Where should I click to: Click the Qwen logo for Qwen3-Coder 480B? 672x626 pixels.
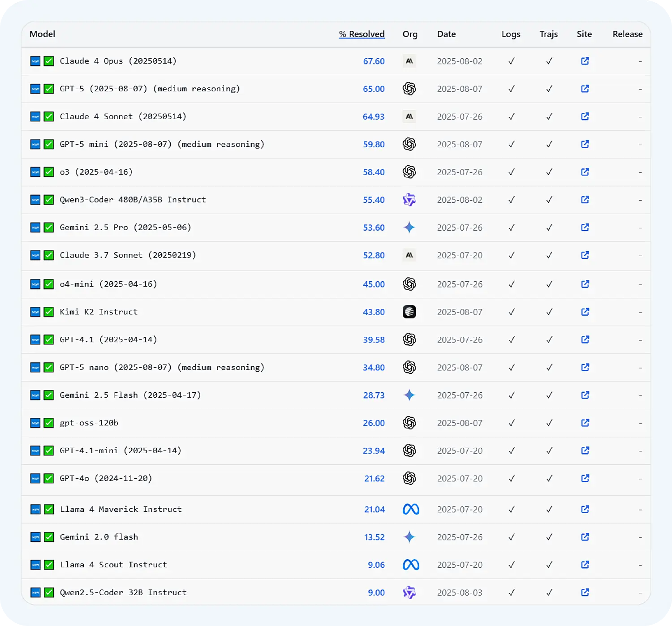409,200
